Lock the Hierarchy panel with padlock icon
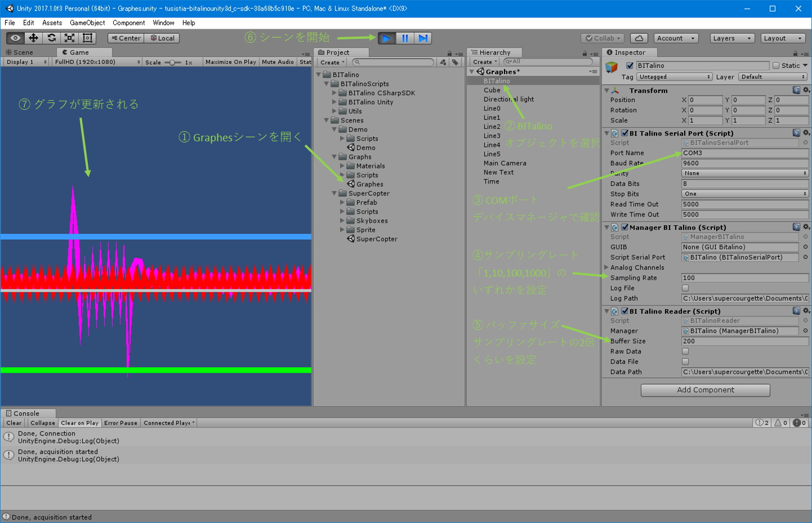812x523 pixels. pos(585,53)
